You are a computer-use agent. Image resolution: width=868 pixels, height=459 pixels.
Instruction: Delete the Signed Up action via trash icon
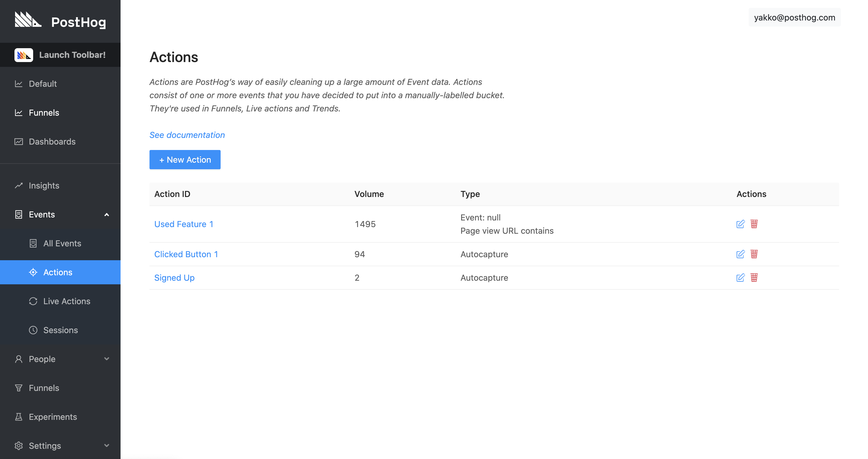click(x=754, y=278)
